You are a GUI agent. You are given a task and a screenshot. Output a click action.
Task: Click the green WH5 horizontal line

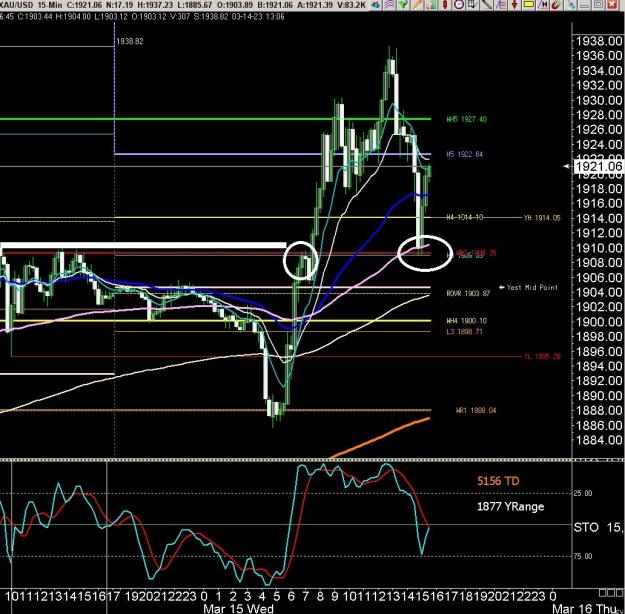215,119
